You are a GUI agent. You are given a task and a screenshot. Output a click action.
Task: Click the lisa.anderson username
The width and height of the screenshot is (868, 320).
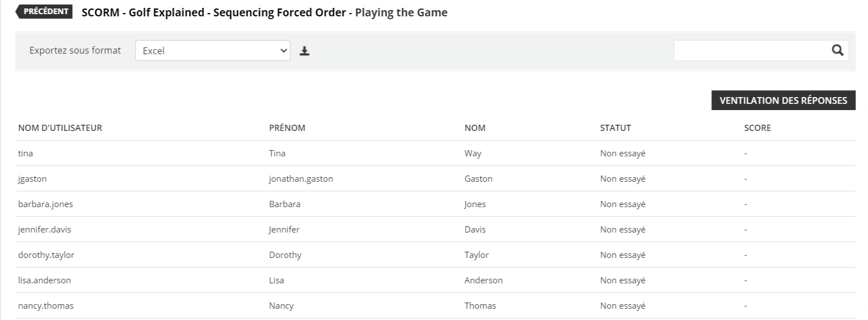44,280
